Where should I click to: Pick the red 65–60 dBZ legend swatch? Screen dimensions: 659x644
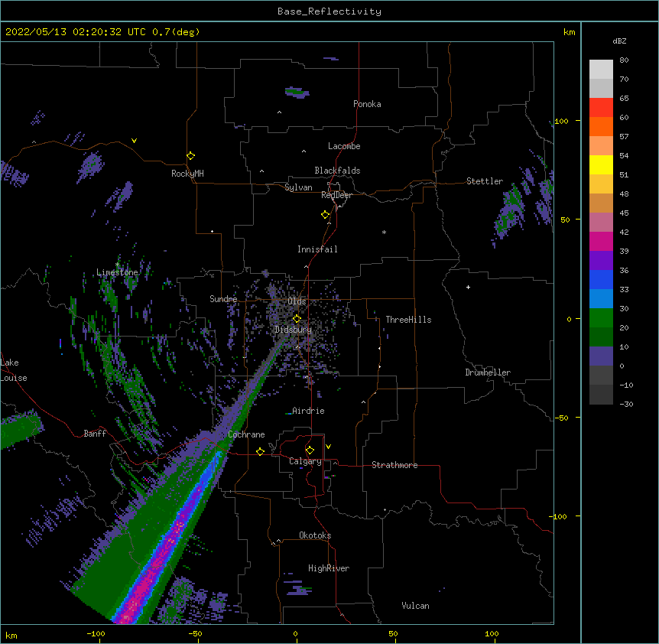pos(601,108)
